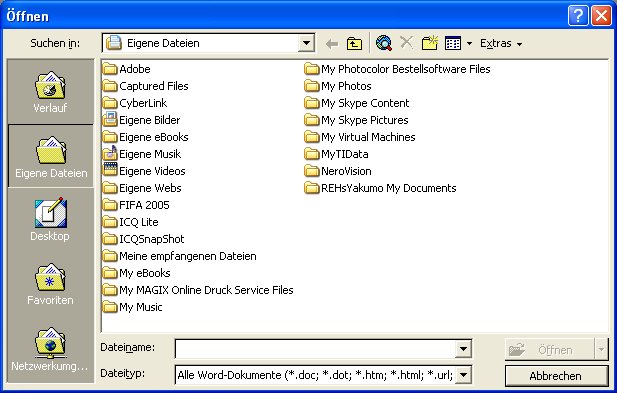Go back with the arrow icon
The width and height of the screenshot is (617, 393).
pos(332,43)
